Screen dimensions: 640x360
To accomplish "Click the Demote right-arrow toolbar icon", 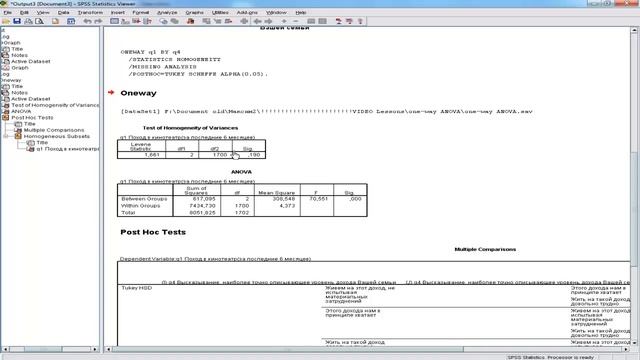I will pyautogui.click(x=269, y=21).
